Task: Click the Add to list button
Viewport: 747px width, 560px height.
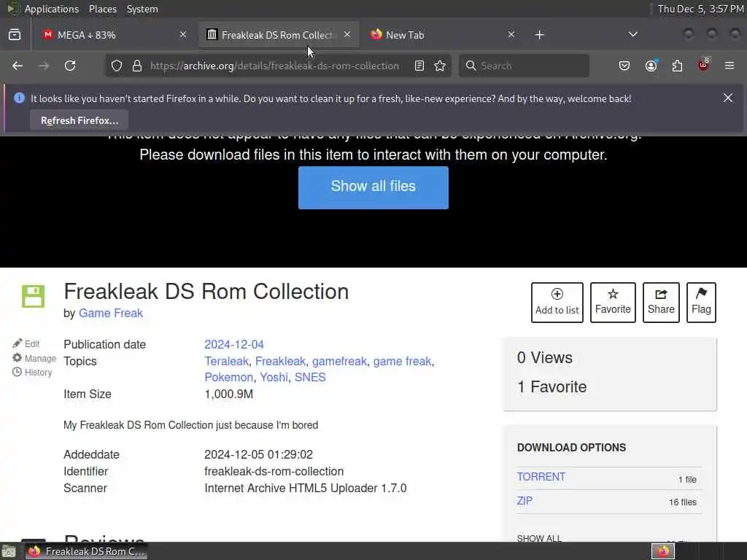Action: click(x=557, y=303)
